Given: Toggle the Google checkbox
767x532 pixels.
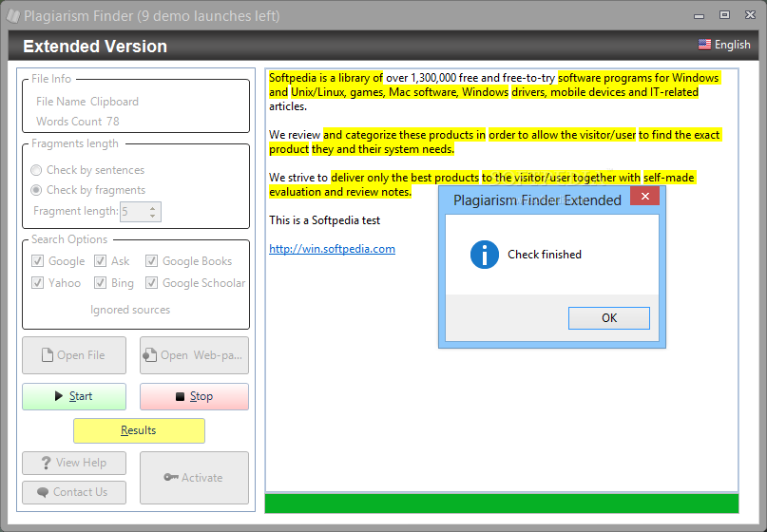Looking at the screenshot, I should pyautogui.click(x=37, y=261).
